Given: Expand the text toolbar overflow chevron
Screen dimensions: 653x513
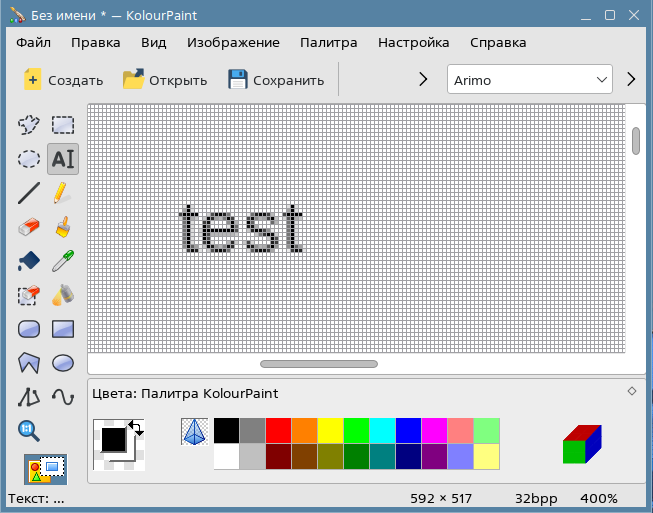Looking at the screenshot, I should [x=631, y=80].
